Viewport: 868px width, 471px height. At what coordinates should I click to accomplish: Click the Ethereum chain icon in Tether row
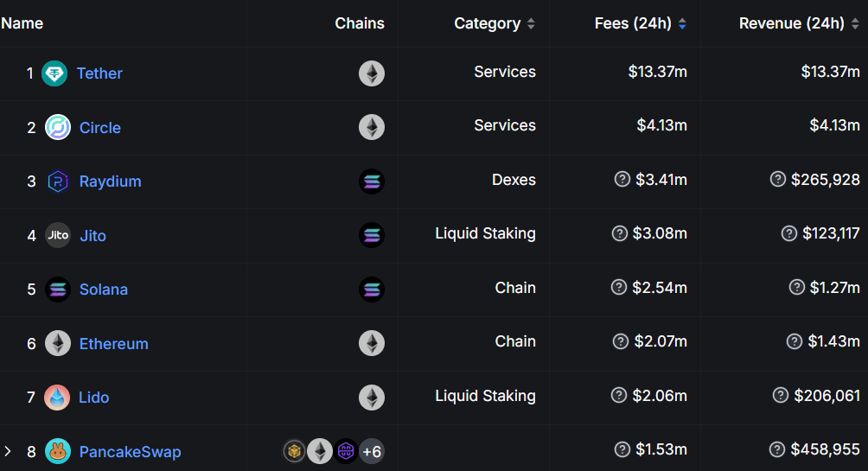(x=372, y=73)
